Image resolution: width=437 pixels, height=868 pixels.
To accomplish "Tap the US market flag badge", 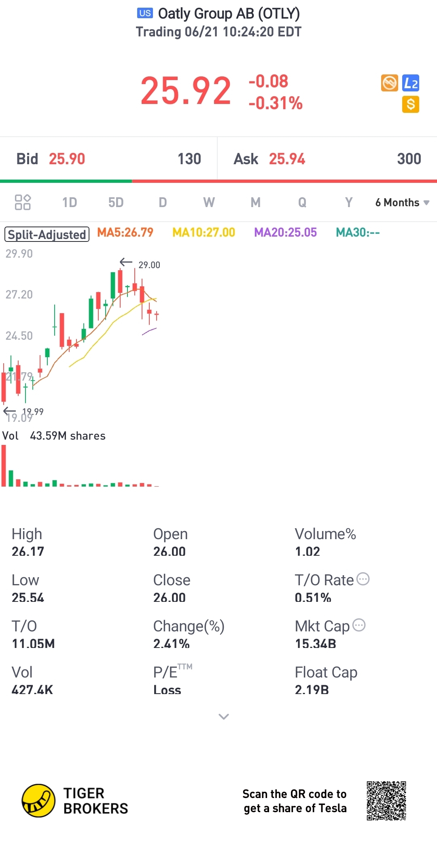I will [x=145, y=13].
